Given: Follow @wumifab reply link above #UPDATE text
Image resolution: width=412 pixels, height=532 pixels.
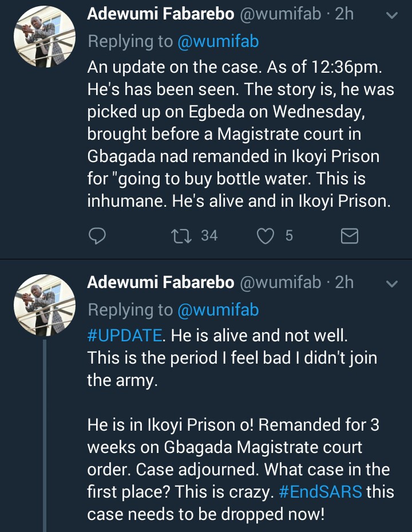Looking at the screenshot, I should [218, 310].
